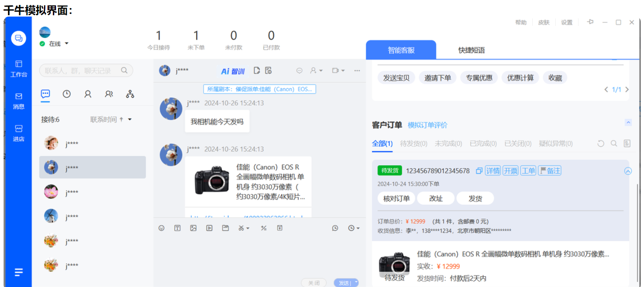Open 工作台 in the left sidebar
The image size is (644, 287).
(18, 69)
